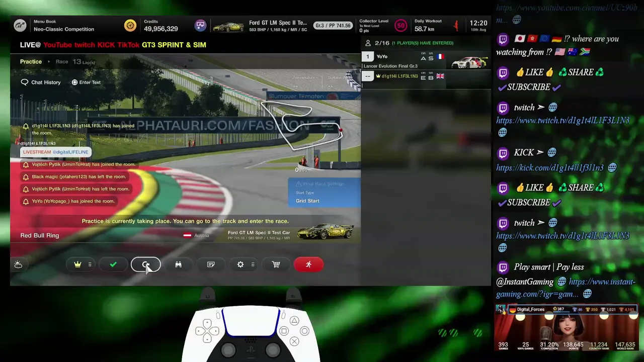644x362 pixels.
Task: Click the French flag beside YoYo
Action: [440, 57]
